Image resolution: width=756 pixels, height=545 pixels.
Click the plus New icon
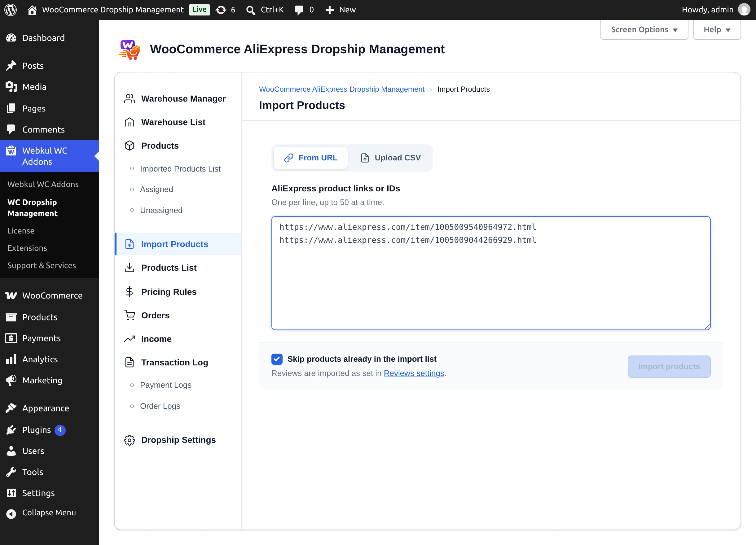pos(329,10)
